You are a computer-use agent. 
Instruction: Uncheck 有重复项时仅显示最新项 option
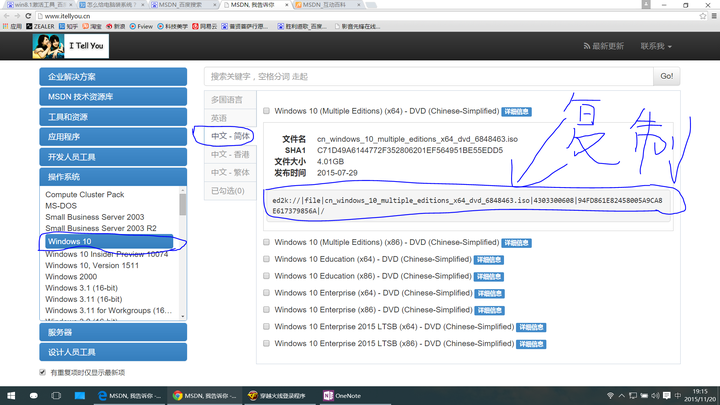pos(43,372)
